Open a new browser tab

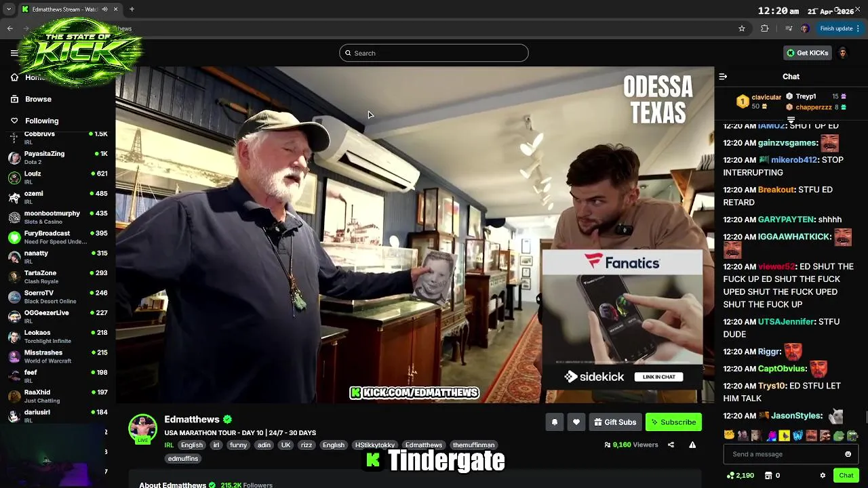132,9
